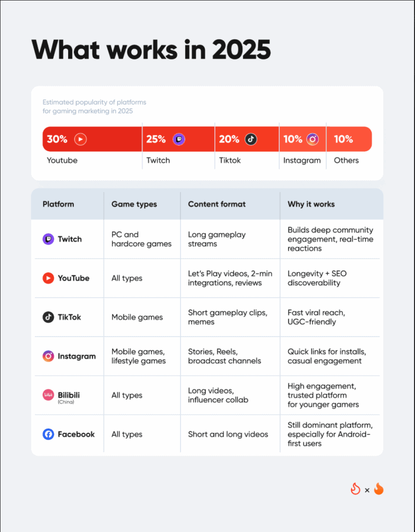415x532 pixels.
Task: Click the TikTok icon beside 20%
Action: 251,139
